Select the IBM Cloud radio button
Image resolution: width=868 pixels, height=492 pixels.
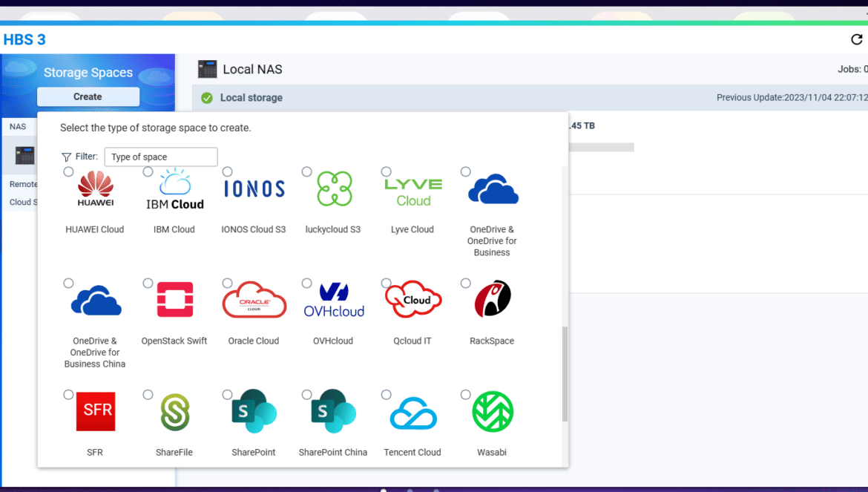(x=148, y=171)
